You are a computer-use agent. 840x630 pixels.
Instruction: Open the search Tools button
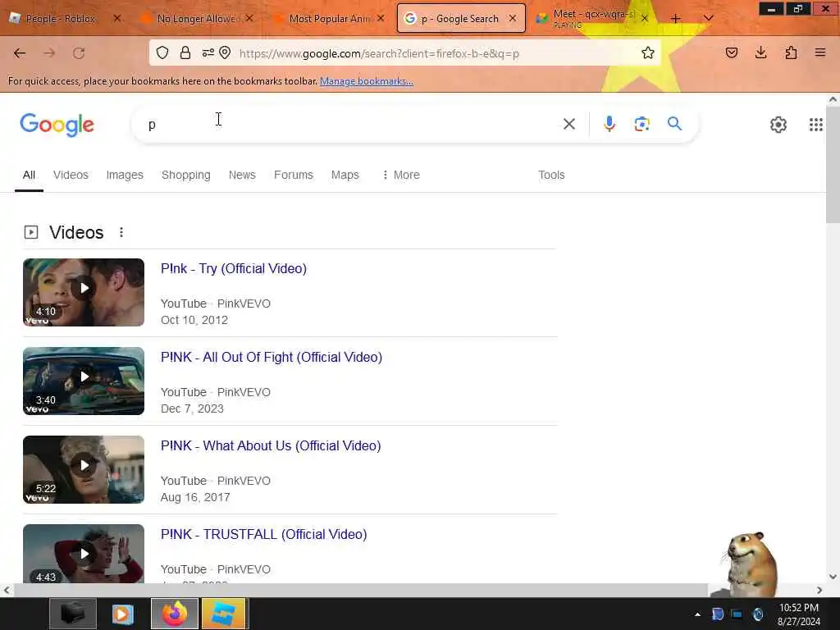pyautogui.click(x=551, y=175)
